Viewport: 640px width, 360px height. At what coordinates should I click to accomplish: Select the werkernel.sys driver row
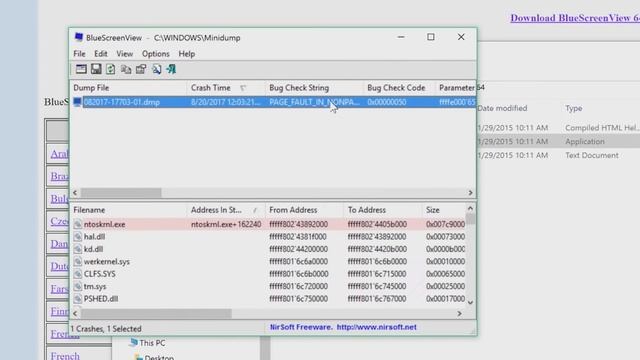[268, 262]
